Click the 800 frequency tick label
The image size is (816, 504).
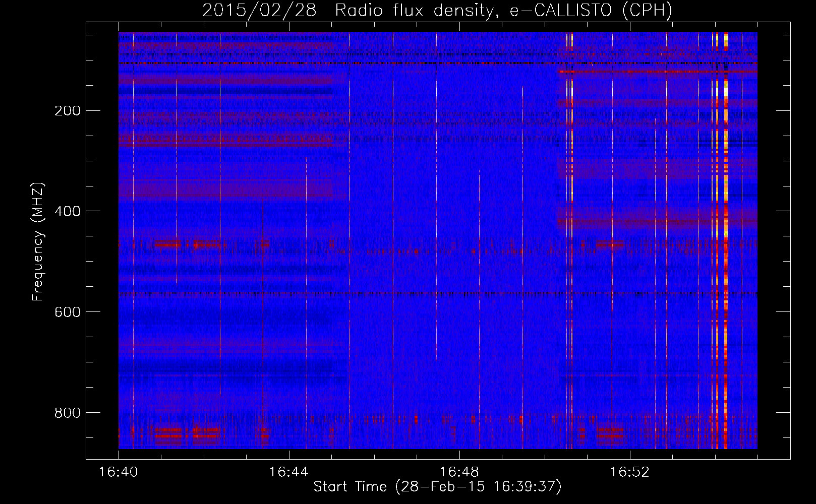coord(68,413)
